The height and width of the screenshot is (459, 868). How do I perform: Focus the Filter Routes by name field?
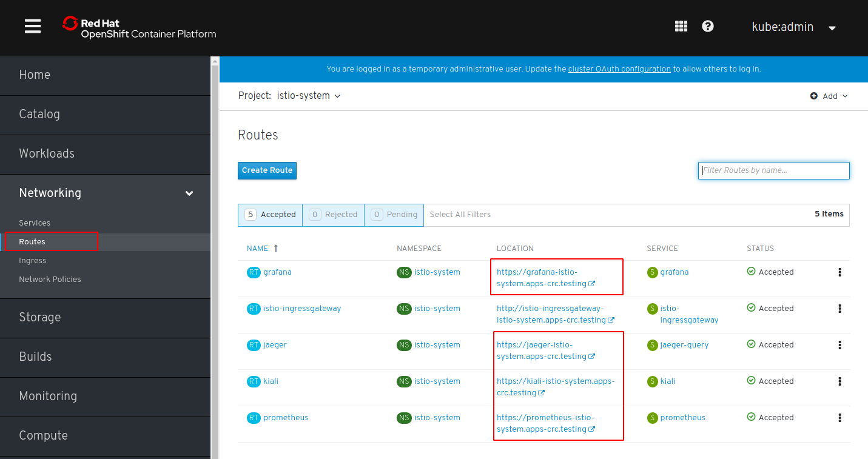pos(774,170)
